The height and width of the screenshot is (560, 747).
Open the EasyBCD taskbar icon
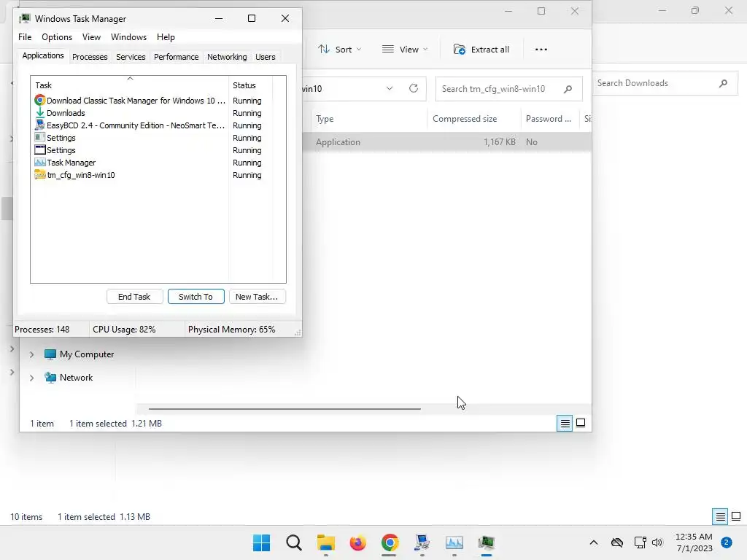422,542
